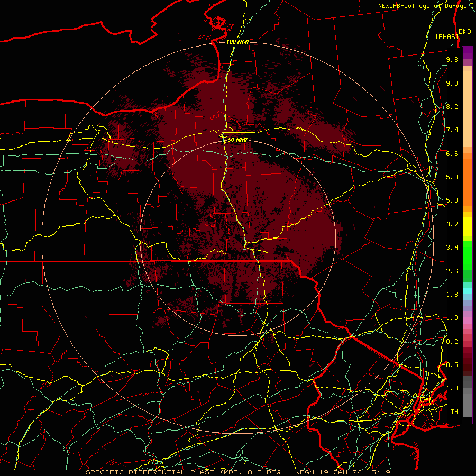Viewport: 476px width, 476px height.
Task: Click the [PHAS] legend heading
Action: pos(447,36)
